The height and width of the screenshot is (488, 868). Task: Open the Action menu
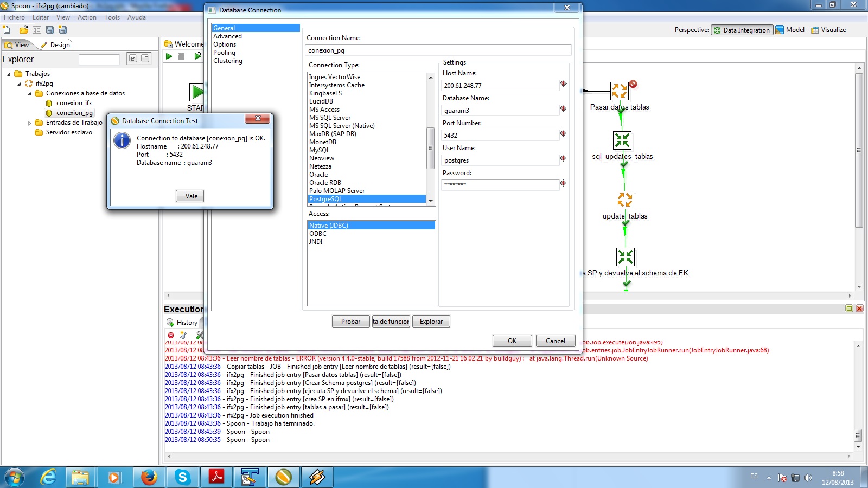(87, 17)
